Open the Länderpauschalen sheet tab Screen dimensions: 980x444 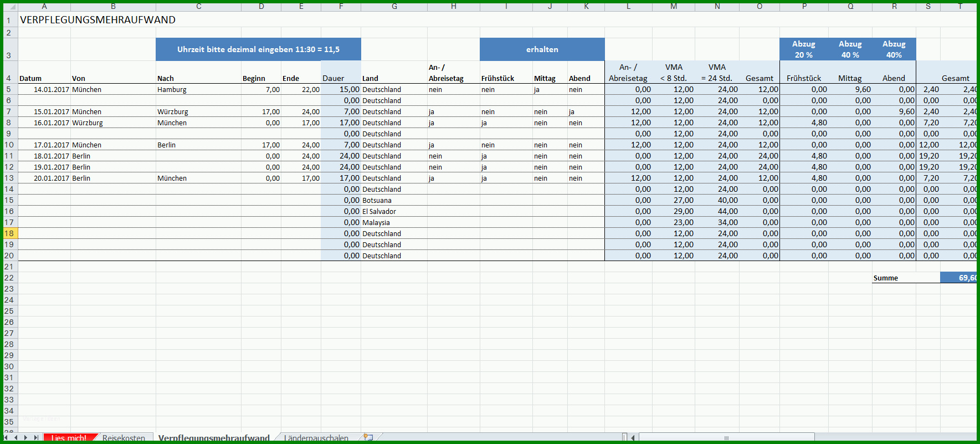(316, 437)
